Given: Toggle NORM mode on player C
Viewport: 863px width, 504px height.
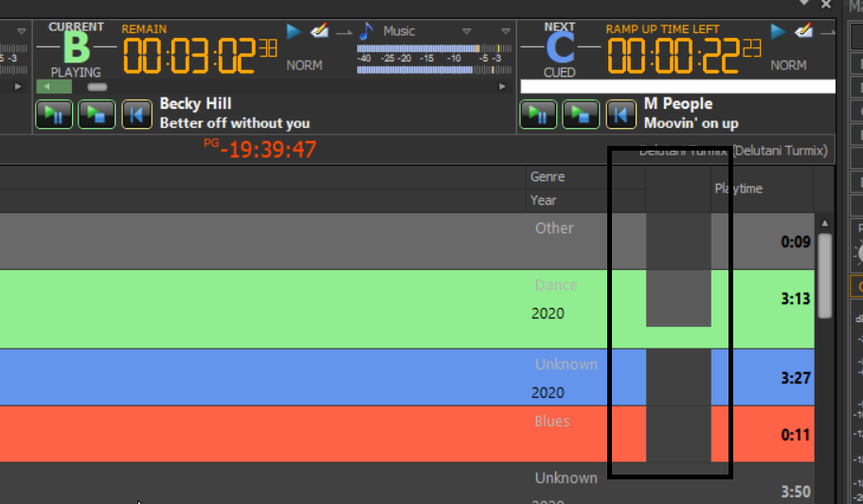Looking at the screenshot, I should click(x=788, y=65).
